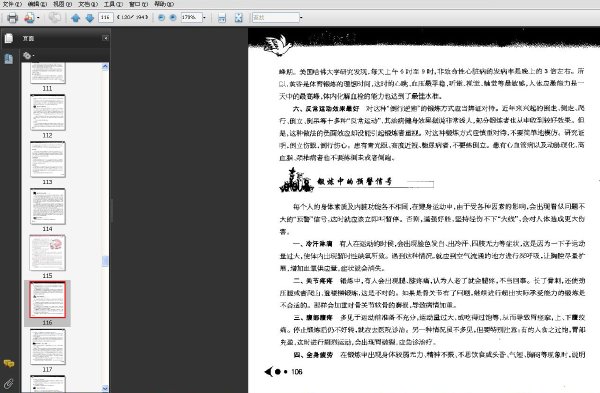Collapse the Pages panel with arrow button
This screenshot has width=600, height=393.
pyautogui.click(x=105, y=38)
